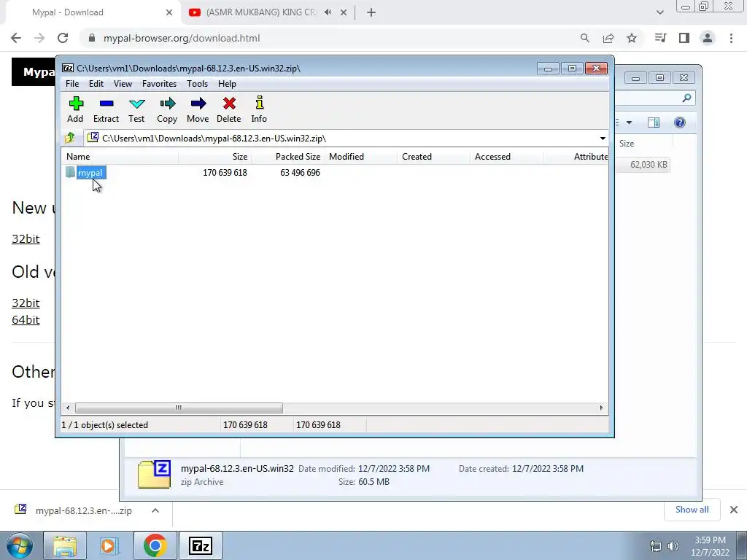The height and width of the screenshot is (560, 747).
Task: Open a new Chrome tab
Action: click(371, 12)
